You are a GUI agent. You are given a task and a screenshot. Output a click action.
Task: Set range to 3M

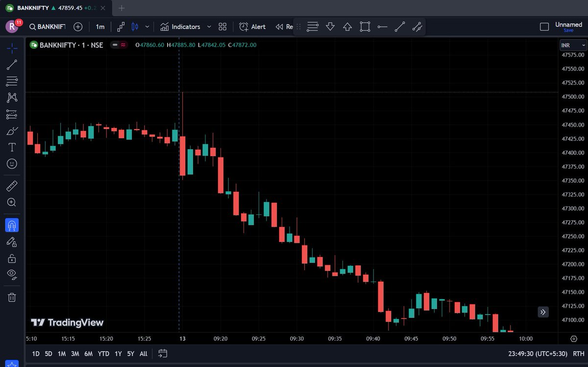[75, 353]
